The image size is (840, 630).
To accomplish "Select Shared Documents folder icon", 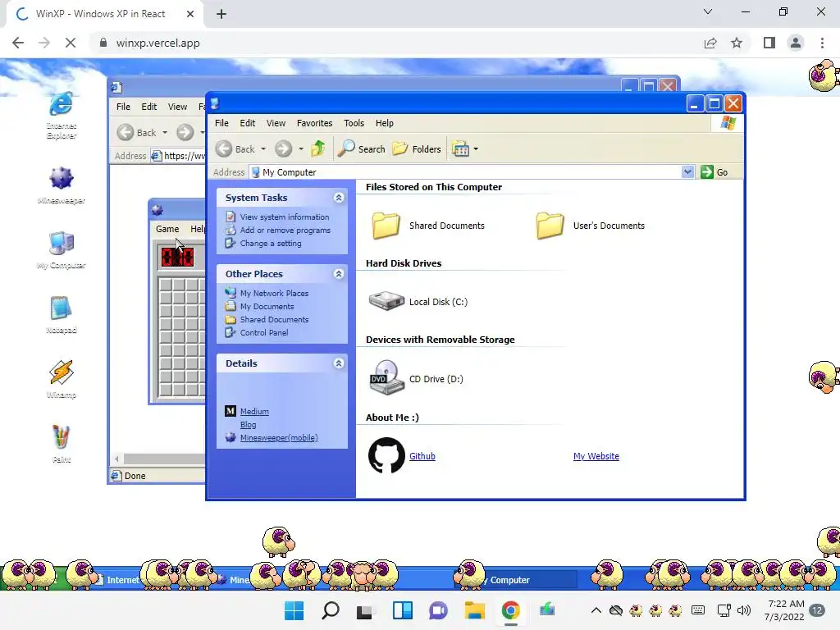I will pyautogui.click(x=386, y=226).
